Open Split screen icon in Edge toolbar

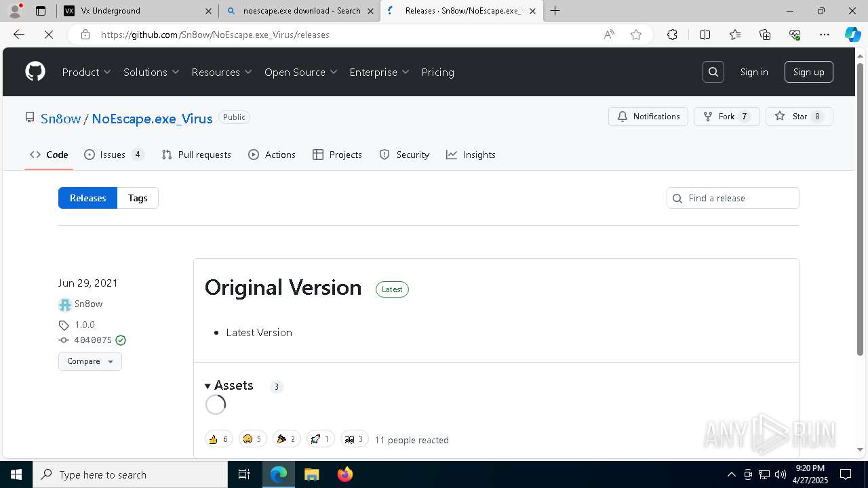click(x=705, y=35)
